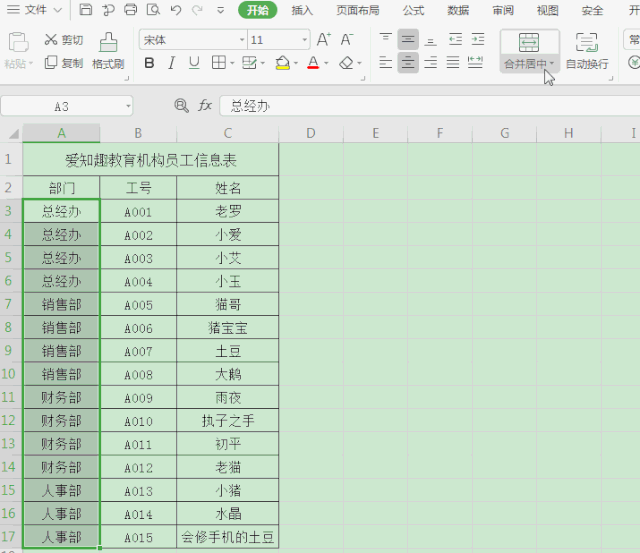Toggle top vertical alignment
The image size is (640, 553).
click(x=386, y=39)
